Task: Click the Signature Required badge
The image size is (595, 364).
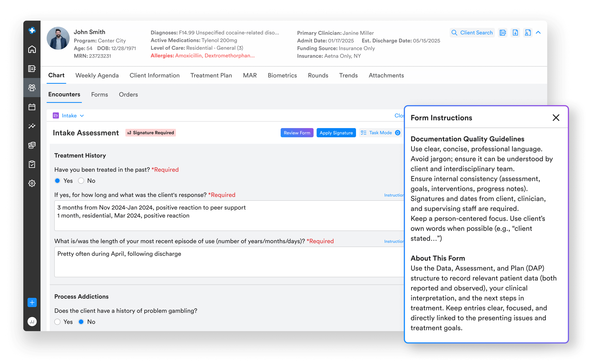Action: point(150,132)
